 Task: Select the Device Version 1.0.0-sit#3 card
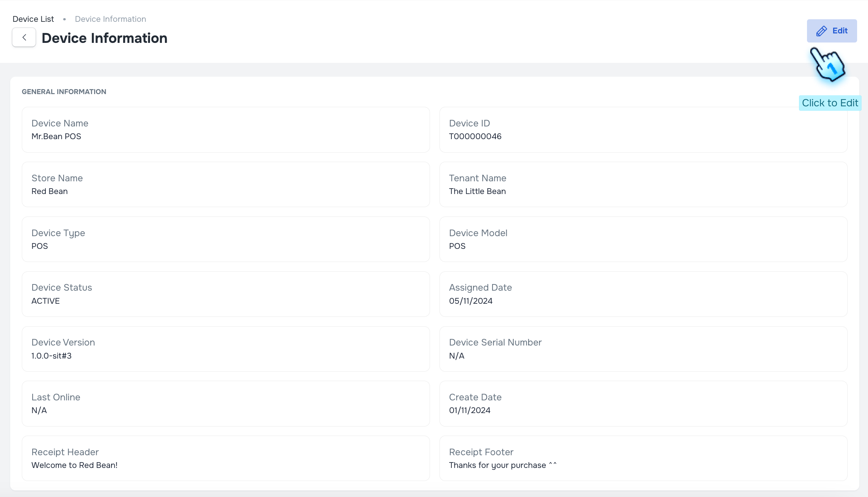226,349
